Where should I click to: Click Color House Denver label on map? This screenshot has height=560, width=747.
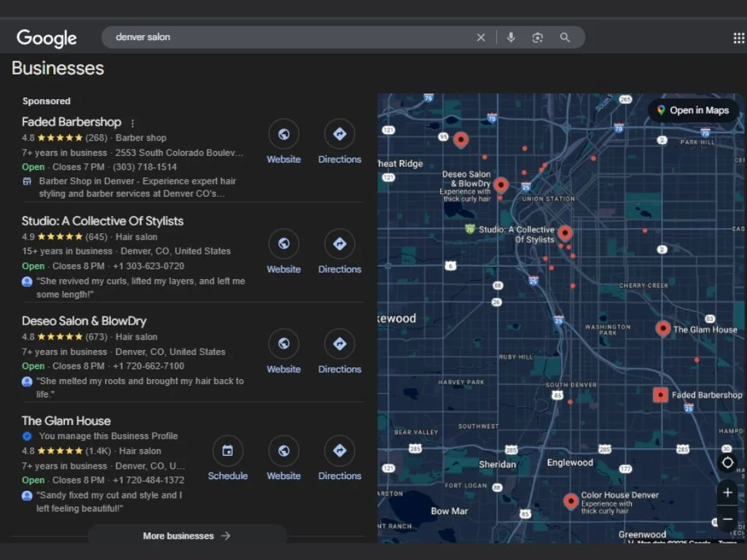(619, 495)
